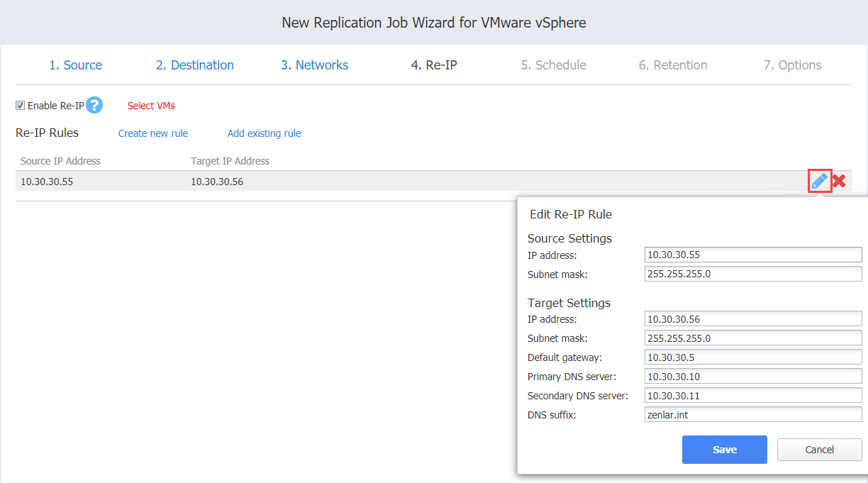Switch to the 2. Destination step
This screenshot has height=483, width=868.
(x=195, y=65)
